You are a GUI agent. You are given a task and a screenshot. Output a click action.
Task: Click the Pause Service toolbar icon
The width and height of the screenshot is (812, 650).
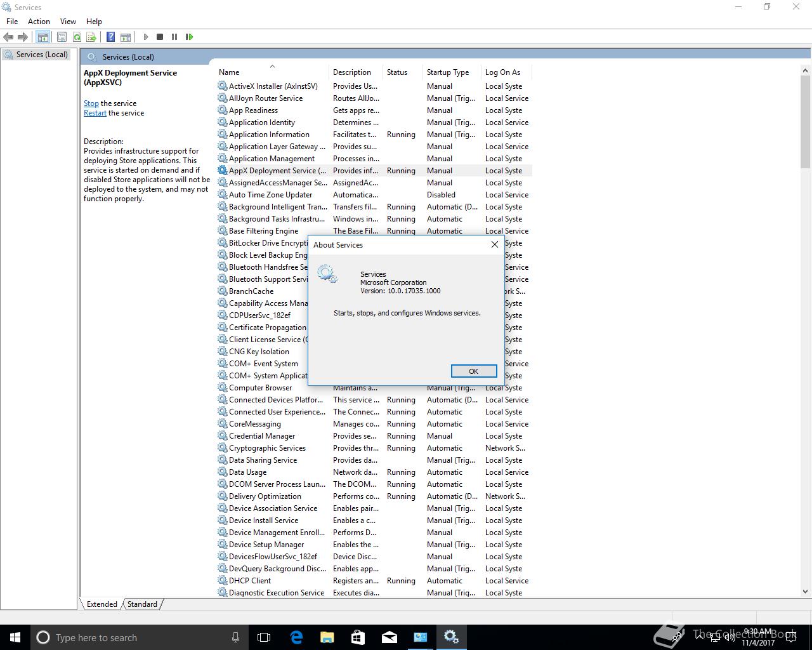(x=174, y=37)
